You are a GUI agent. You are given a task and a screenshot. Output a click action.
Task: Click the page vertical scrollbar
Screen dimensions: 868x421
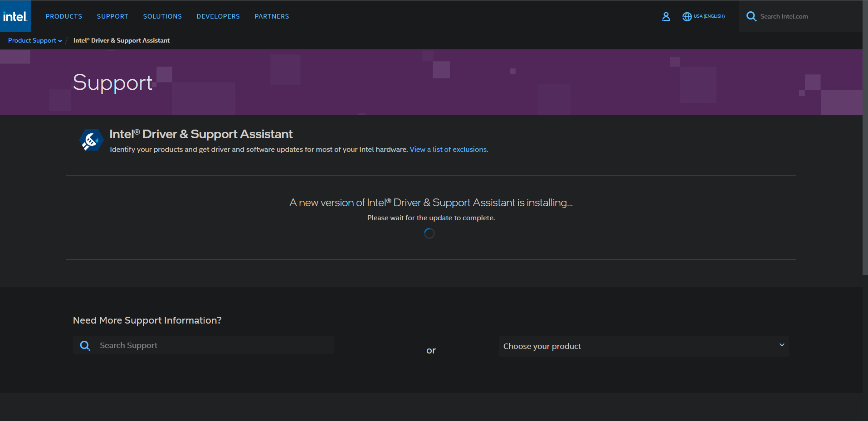[x=865, y=137]
